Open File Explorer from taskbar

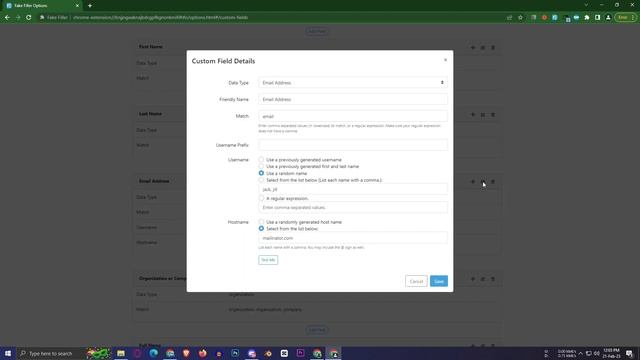coord(121,353)
